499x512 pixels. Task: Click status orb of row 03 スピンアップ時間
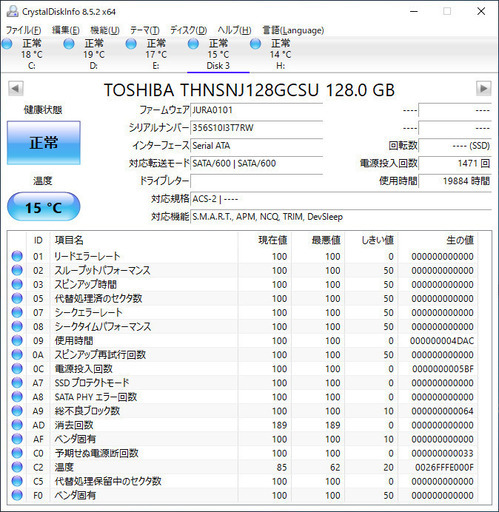pos(17,284)
